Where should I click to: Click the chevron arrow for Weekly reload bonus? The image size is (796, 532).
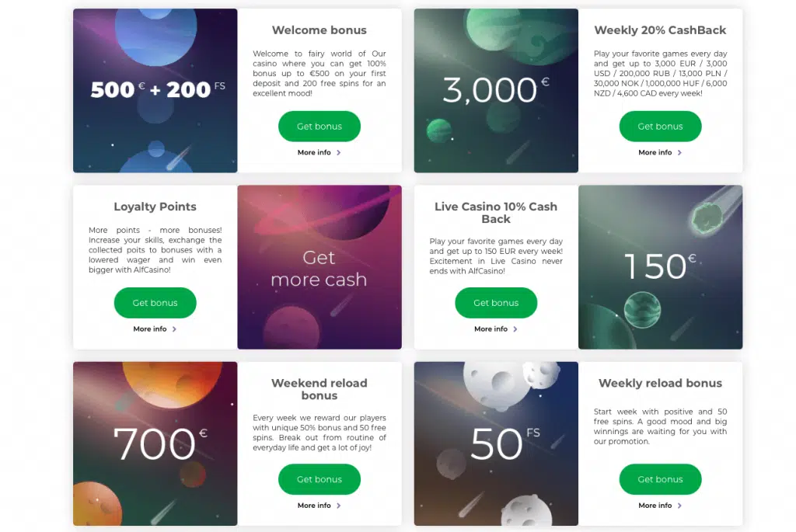click(x=680, y=506)
